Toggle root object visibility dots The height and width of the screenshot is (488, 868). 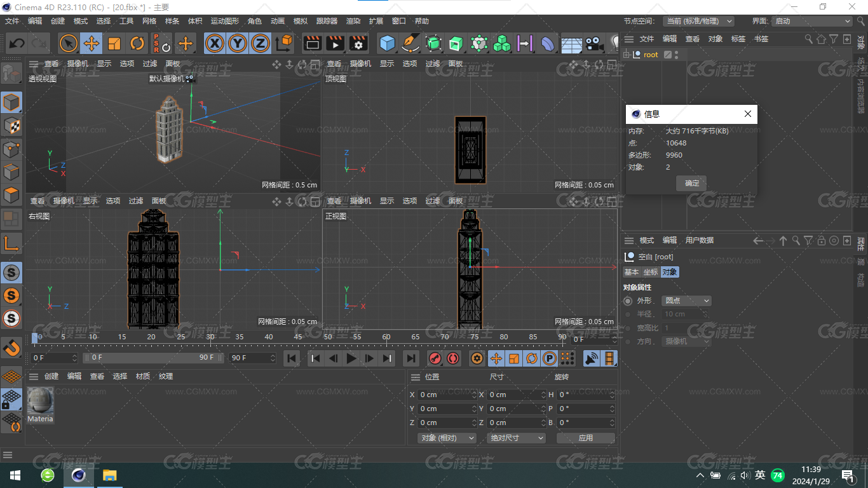click(x=677, y=55)
